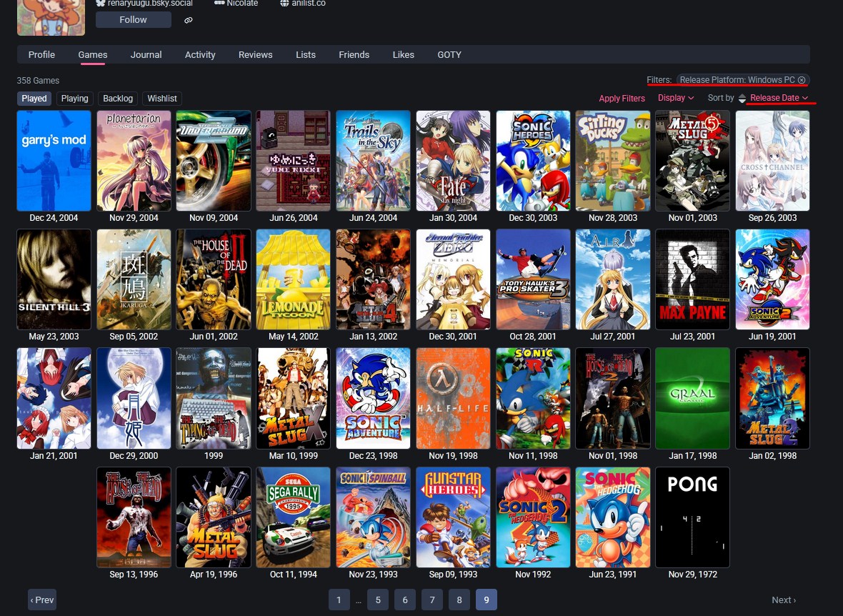The width and height of the screenshot is (843, 616).
Task: Open the Ikaruga cover
Action: [x=134, y=279]
